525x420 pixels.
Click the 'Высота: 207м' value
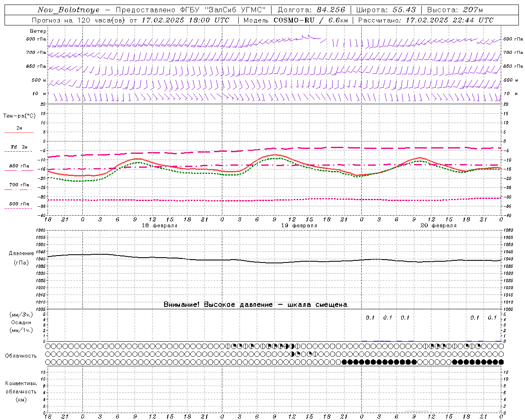click(455, 10)
